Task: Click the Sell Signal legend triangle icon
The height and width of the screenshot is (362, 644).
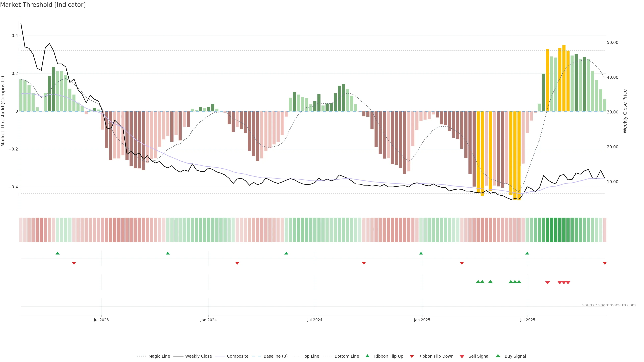Action: [462, 356]
